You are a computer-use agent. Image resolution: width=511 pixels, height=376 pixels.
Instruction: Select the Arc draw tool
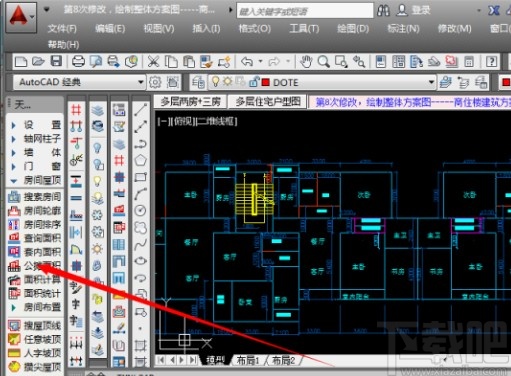(141, 194)
